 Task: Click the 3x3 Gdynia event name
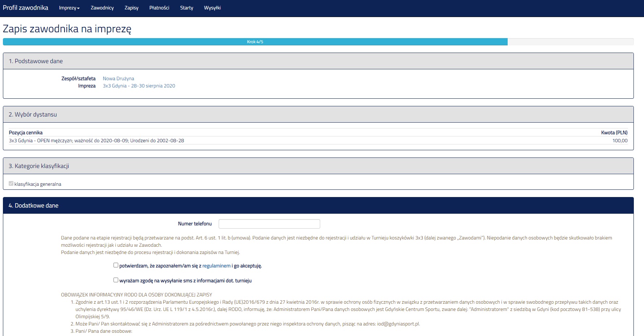(139, 86)
